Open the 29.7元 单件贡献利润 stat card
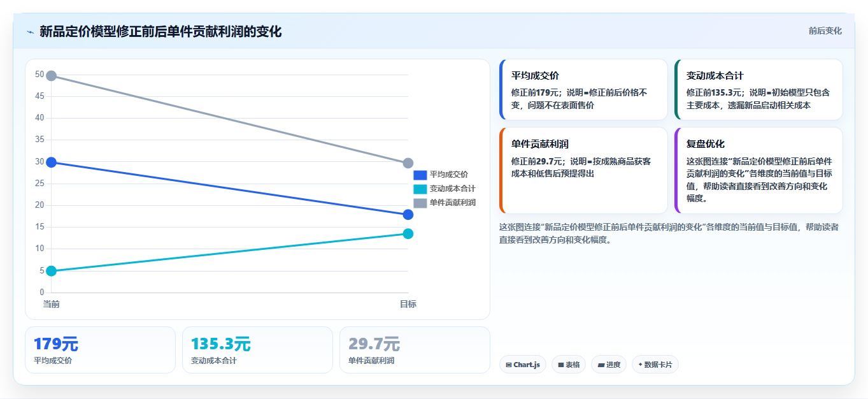868x399 pixels. coord(415,350)
